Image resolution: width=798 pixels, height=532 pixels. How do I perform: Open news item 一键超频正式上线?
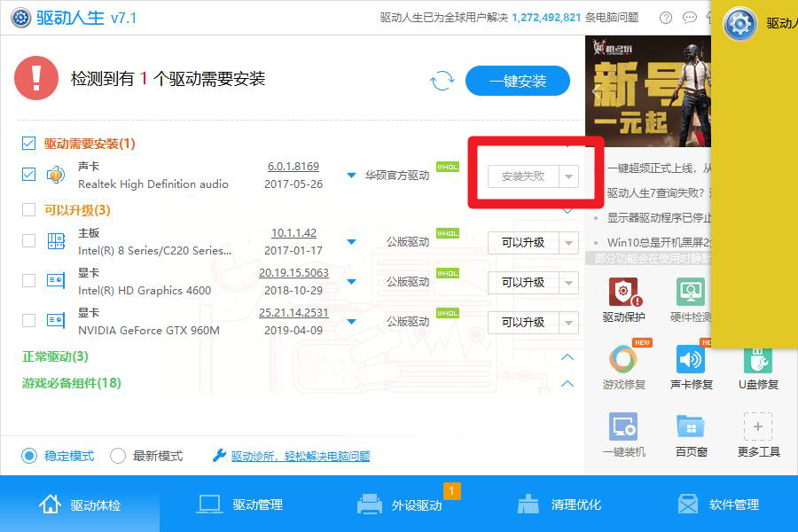tap(659, 168)
